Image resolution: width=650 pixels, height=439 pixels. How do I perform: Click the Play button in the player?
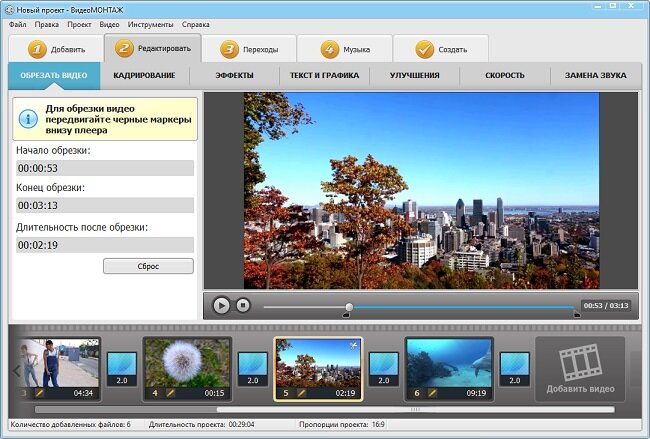tap(221, 306)
